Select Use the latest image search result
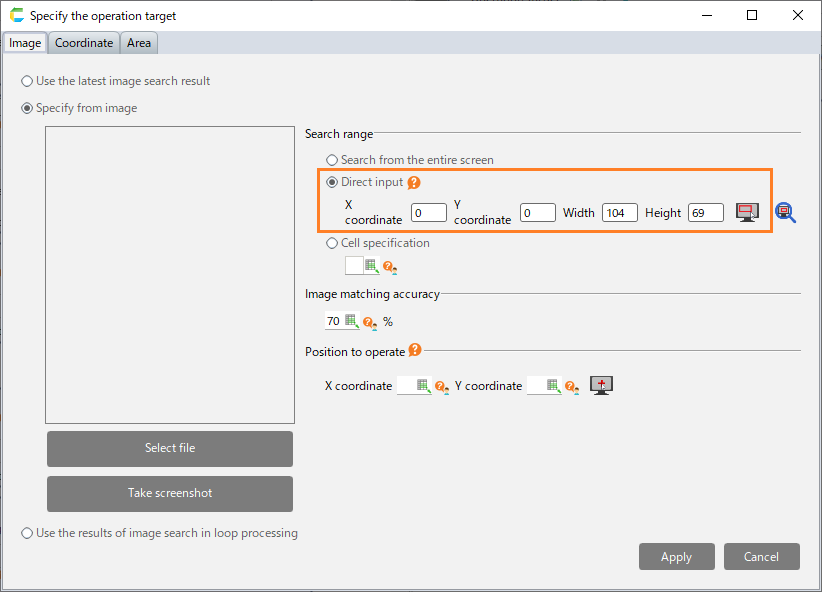The width and height of the screenshot is (822, 592). coord(27,81)
